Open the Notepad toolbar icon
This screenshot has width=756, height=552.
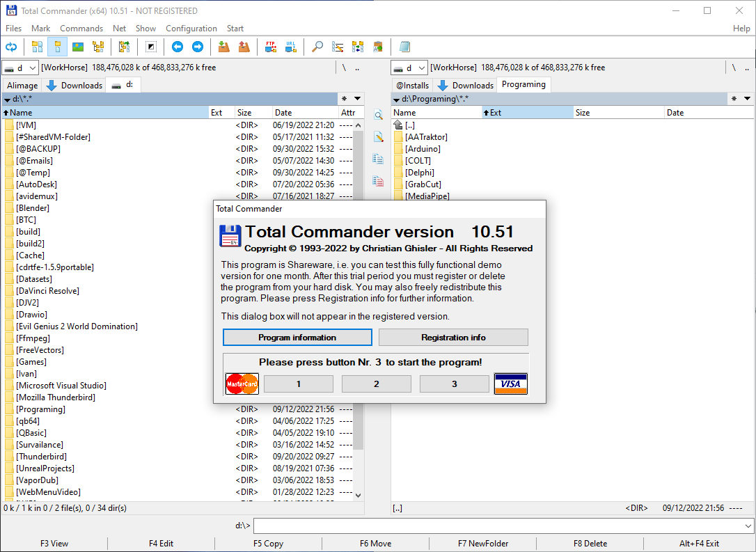(x=404, y=47)
